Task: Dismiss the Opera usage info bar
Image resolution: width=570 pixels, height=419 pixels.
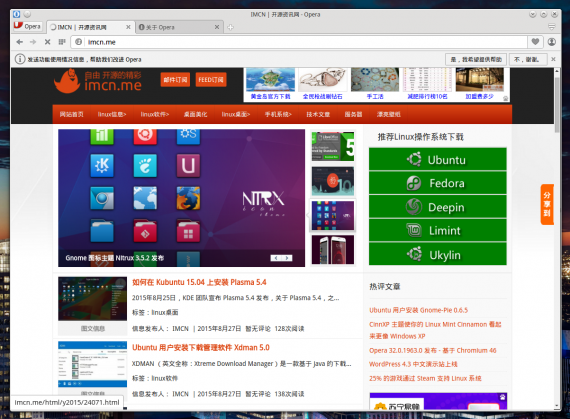Action: click(553, 59)
